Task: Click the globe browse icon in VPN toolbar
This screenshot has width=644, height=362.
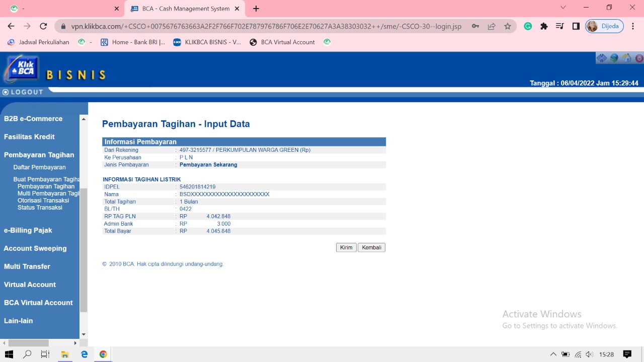Action: point(614,58)
